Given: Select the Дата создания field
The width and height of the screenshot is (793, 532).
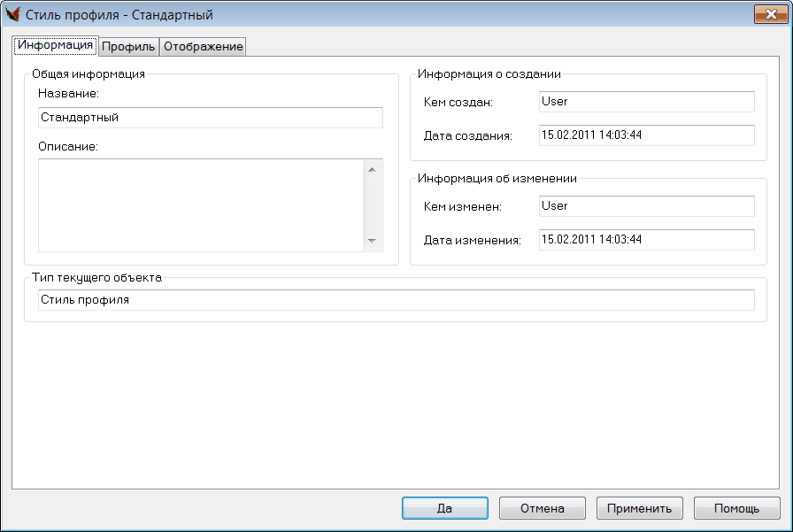Looking at the screenshot, I should [x=646, y=135].
